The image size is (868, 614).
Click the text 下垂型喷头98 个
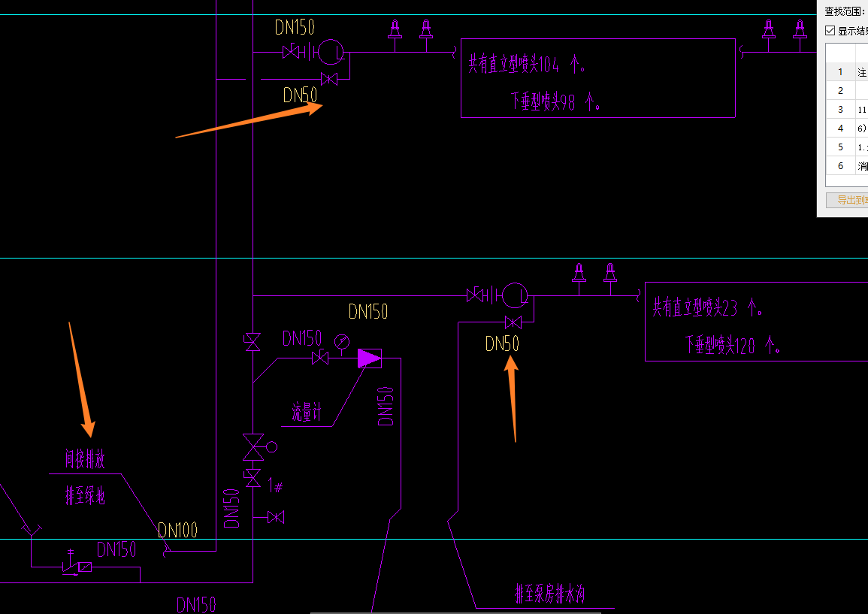point(556,101)
